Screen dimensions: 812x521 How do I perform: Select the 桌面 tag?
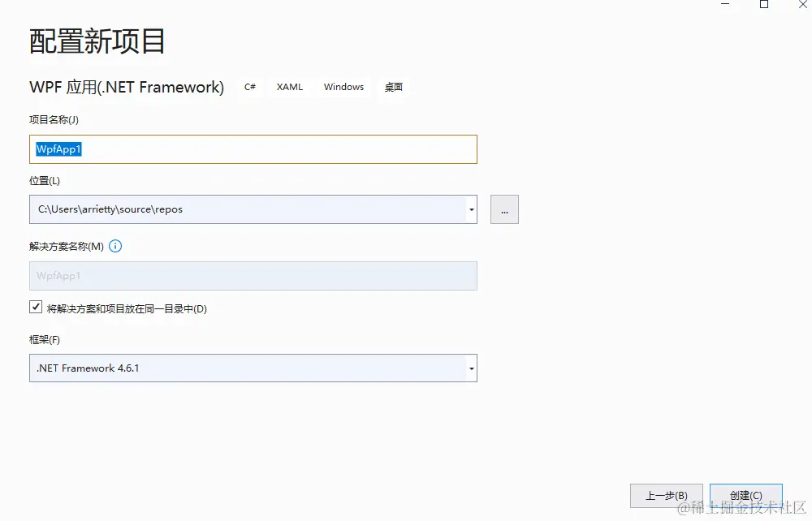tap(394, 87)
